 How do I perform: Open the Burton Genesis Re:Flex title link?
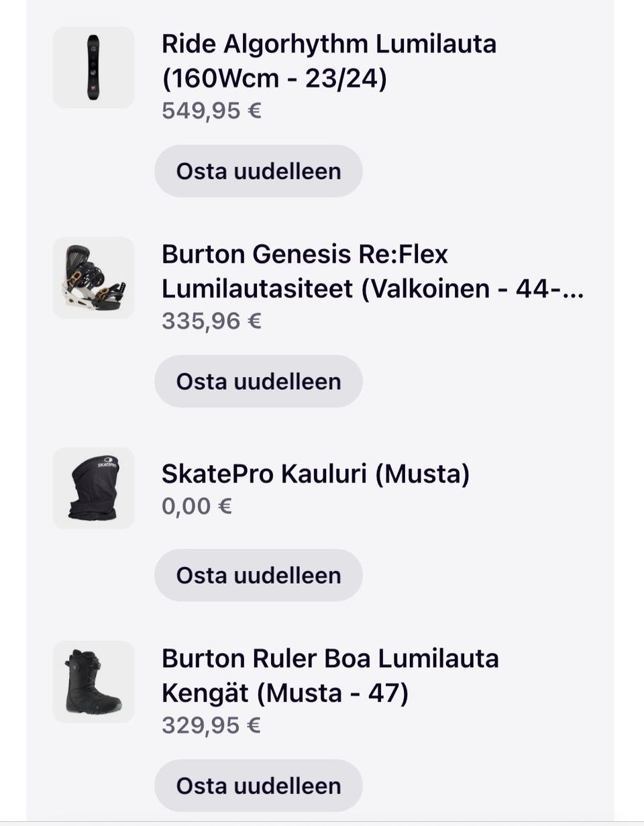[305, 255]
